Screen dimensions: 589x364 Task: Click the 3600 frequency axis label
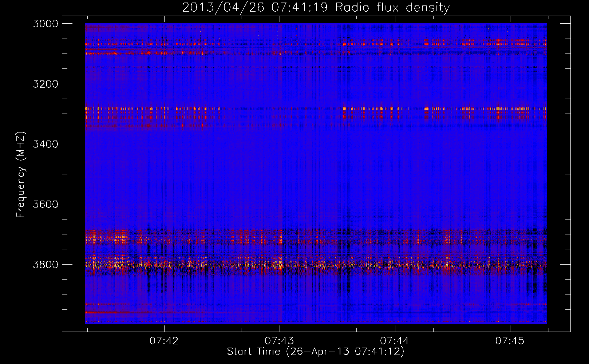click(46, 204)
